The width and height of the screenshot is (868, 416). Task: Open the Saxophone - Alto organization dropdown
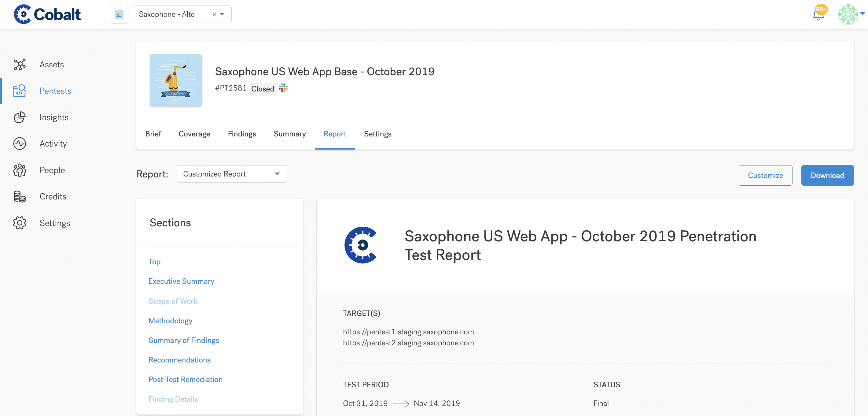[222, 14]
